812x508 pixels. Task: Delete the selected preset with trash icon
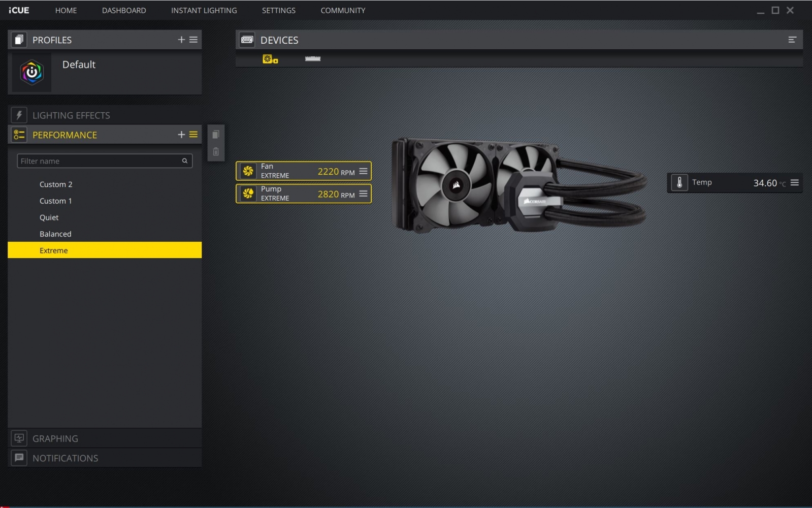216,151
